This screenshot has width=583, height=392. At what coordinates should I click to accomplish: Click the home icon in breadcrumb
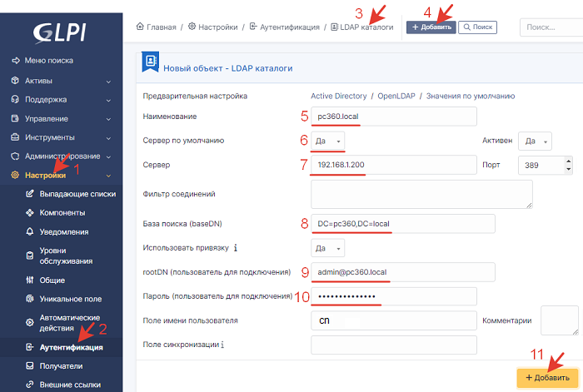point(139,27)
